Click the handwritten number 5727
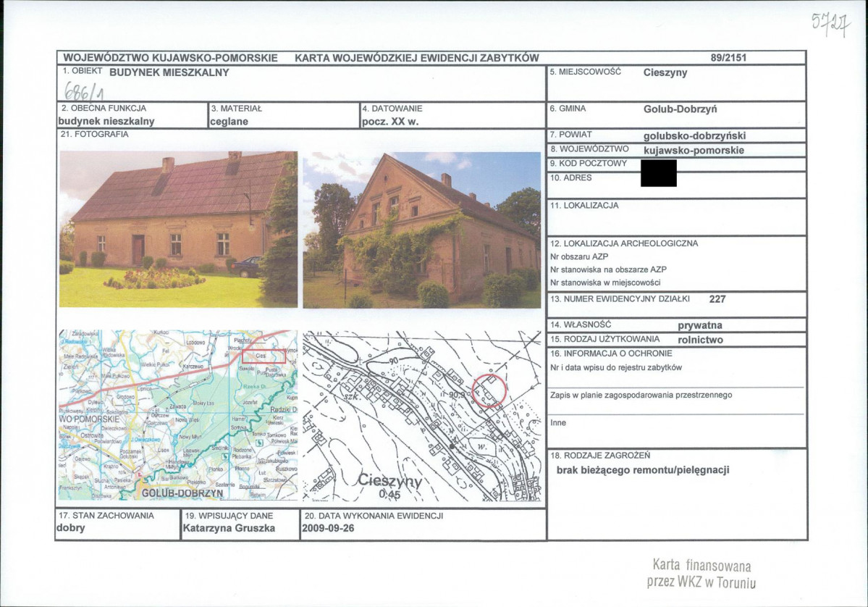868x607 pixels. 831,24
